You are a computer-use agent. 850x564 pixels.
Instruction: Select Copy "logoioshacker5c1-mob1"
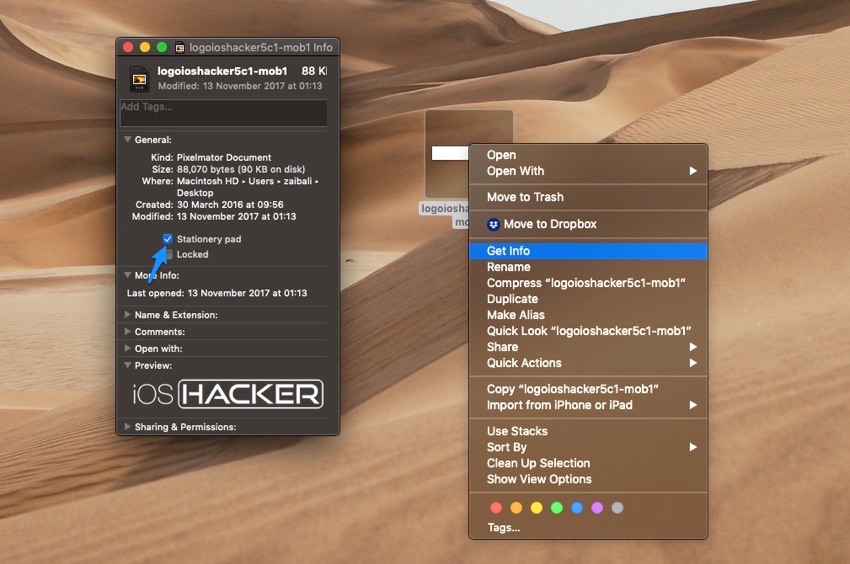[x=588, y=389]
